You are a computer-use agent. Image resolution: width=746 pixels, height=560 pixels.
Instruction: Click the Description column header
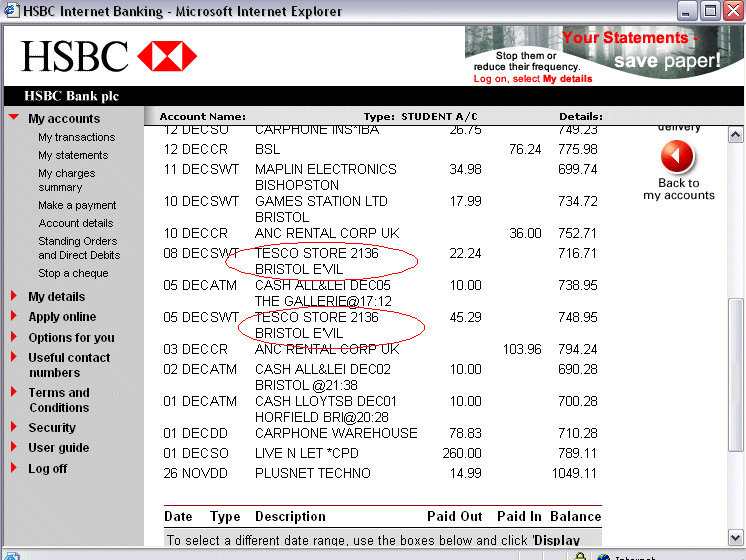[x=290, y=516]
